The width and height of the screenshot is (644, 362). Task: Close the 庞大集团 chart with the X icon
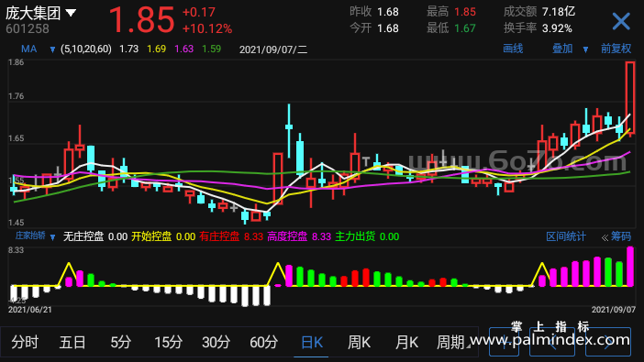coord(620,21)
